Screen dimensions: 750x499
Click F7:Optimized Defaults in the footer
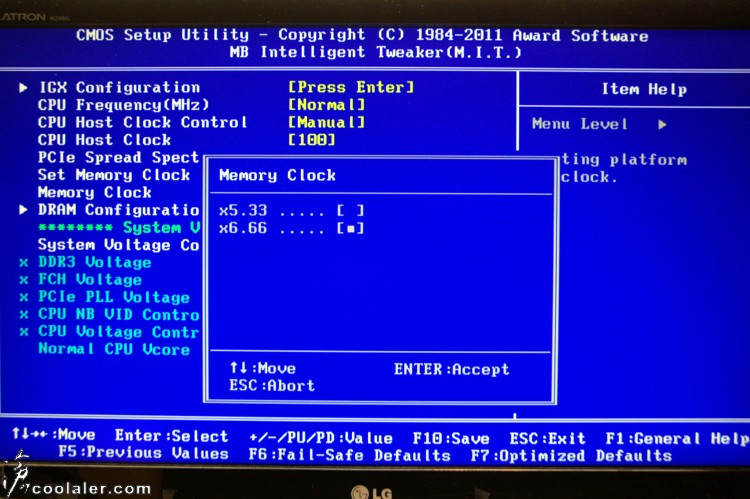(x=572, y=455)
